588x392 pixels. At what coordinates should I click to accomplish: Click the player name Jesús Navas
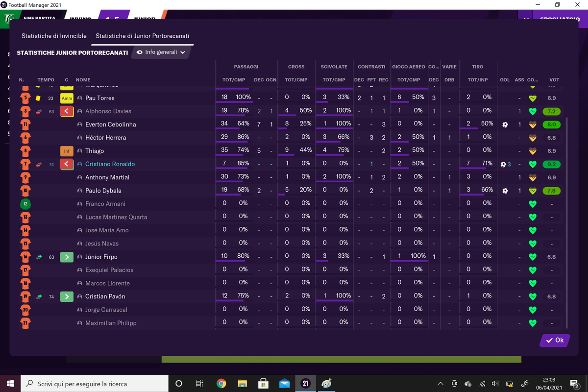pos(102,244)
